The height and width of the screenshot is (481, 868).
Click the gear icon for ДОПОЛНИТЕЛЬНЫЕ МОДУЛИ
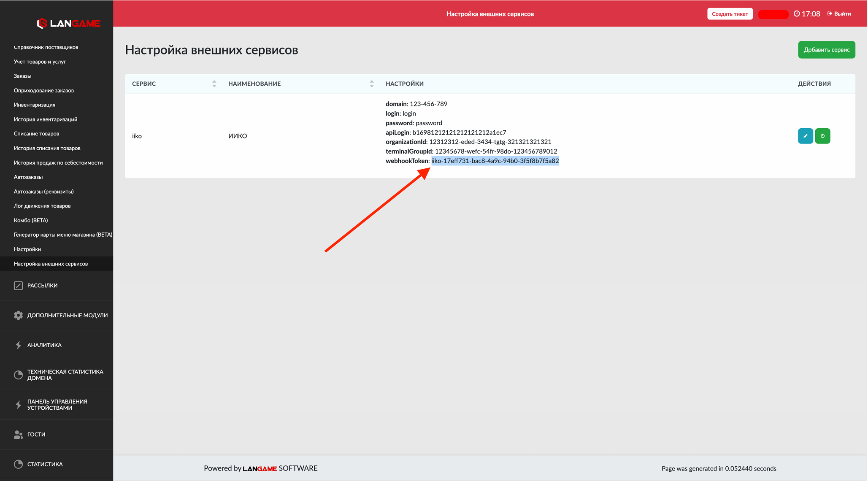tap(18, 315)
